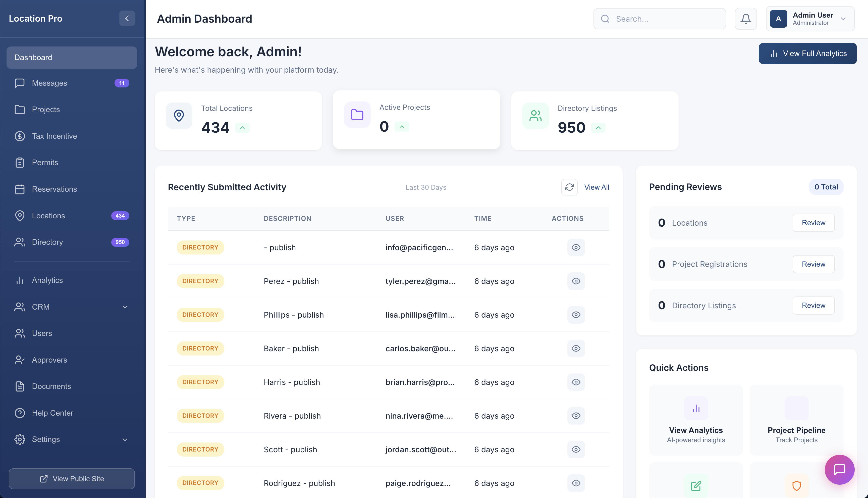Screen dimensions: 868x498
Task: View the Perez - publish entry
Action: (576, 281)
